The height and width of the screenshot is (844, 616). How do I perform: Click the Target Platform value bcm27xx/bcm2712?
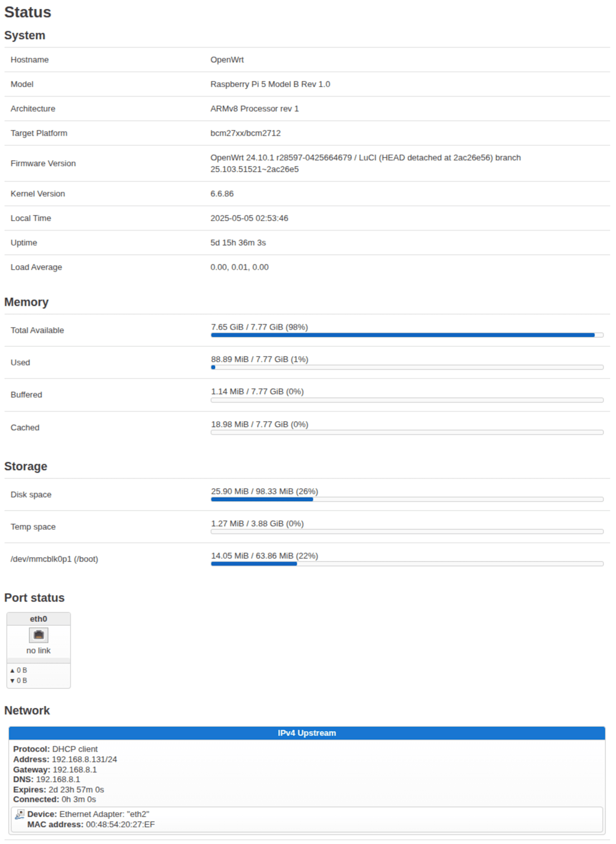pos(245,133)
